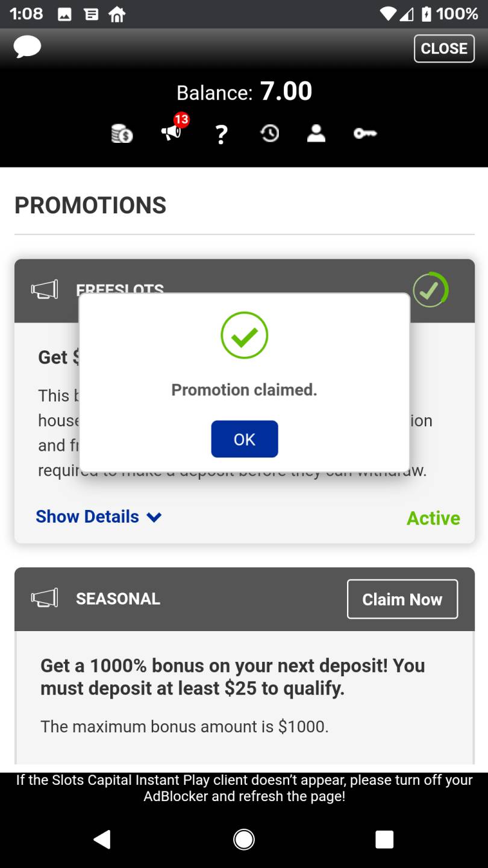Viewport: 488px width, 868px height.
Task: Tap Android back navigation button
Action: 102,839
